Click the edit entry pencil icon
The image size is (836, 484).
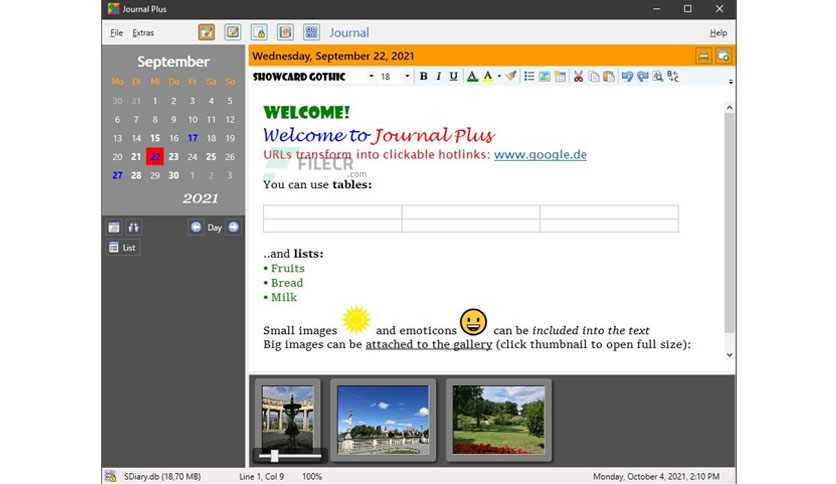tap(232, 32)
